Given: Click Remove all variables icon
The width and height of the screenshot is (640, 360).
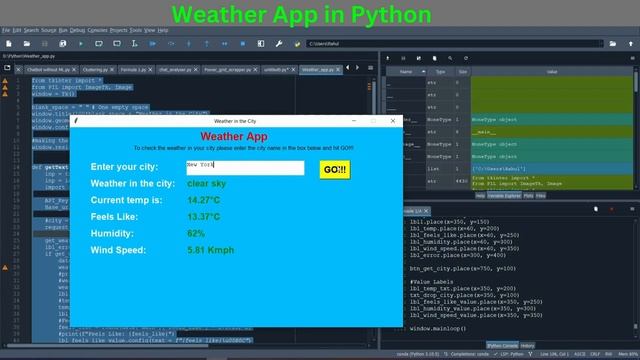Looking at the screenshot, I should (434, 58).
